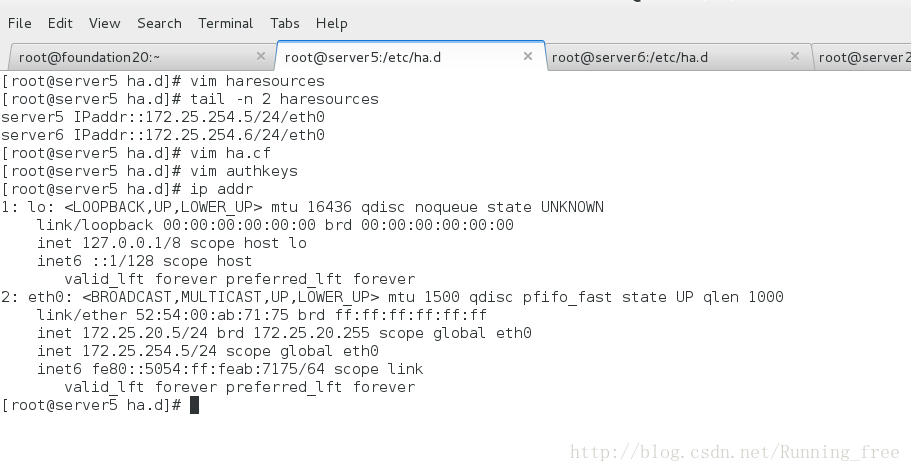Click the terminal cursor at the last prompt

point(195,405)
